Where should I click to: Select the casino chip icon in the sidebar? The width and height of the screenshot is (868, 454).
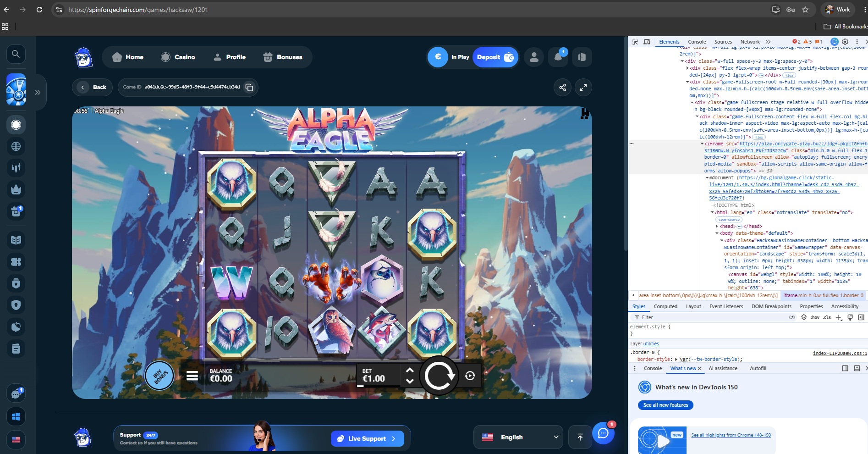(16, 125)
